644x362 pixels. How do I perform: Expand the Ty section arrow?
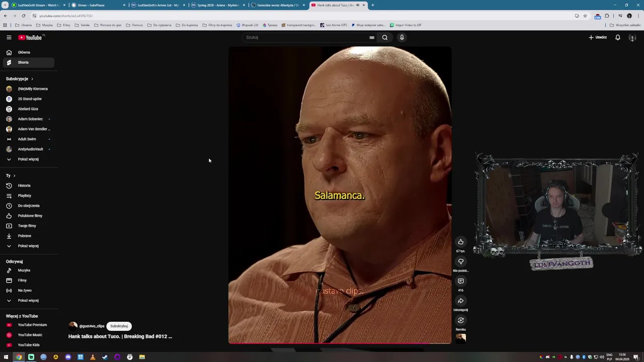[x=14, y=175]
